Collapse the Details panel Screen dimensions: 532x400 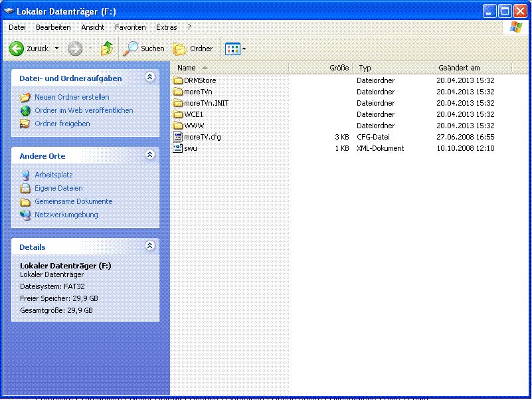(x=150, y=247)
